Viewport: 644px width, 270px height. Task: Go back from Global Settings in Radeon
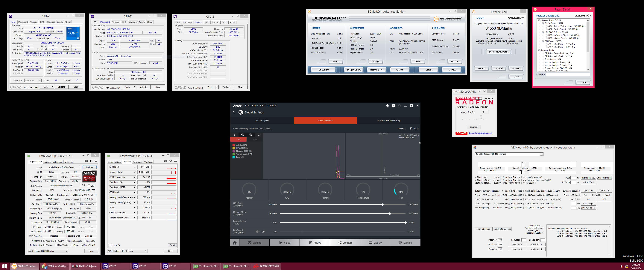(233, 112)
